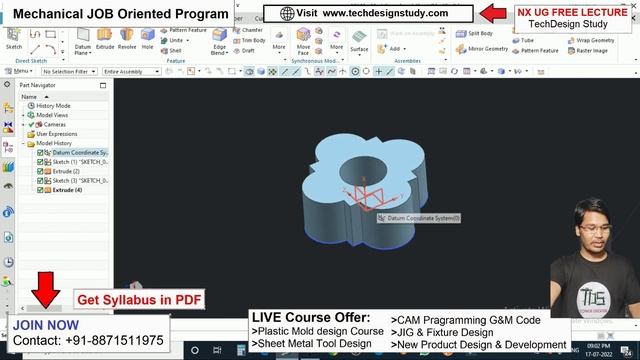The width and height of the screenshot is (640, 360).
Task: Expand the Model Views tree node
Action: pyautogui.click(x=23, y=115)
